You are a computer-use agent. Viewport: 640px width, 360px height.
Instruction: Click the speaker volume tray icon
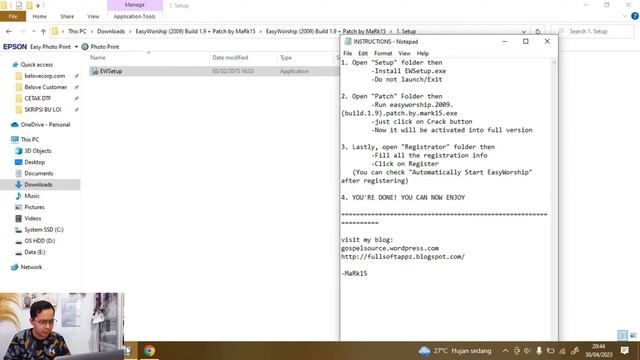click(x=527, y=351)
